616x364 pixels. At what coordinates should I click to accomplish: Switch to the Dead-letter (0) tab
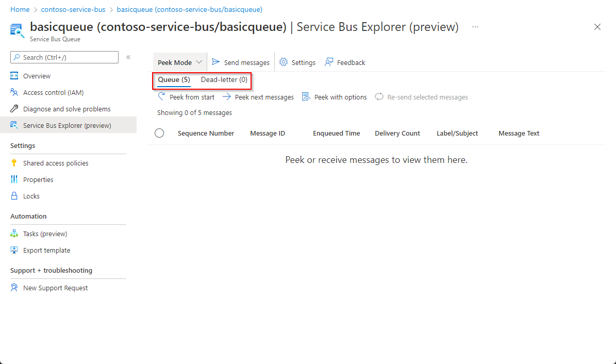[x=224, y=80]
